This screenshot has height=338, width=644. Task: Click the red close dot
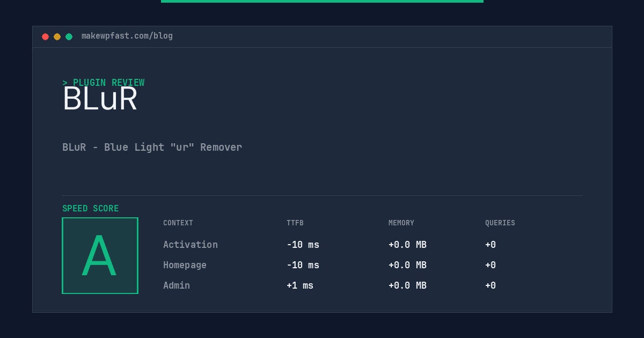pos(45,36)
